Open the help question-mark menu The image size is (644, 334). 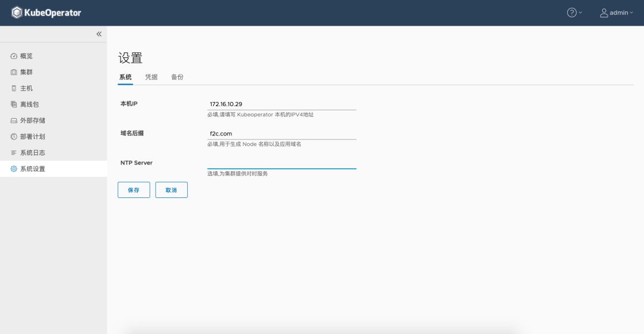coord(571,13)
